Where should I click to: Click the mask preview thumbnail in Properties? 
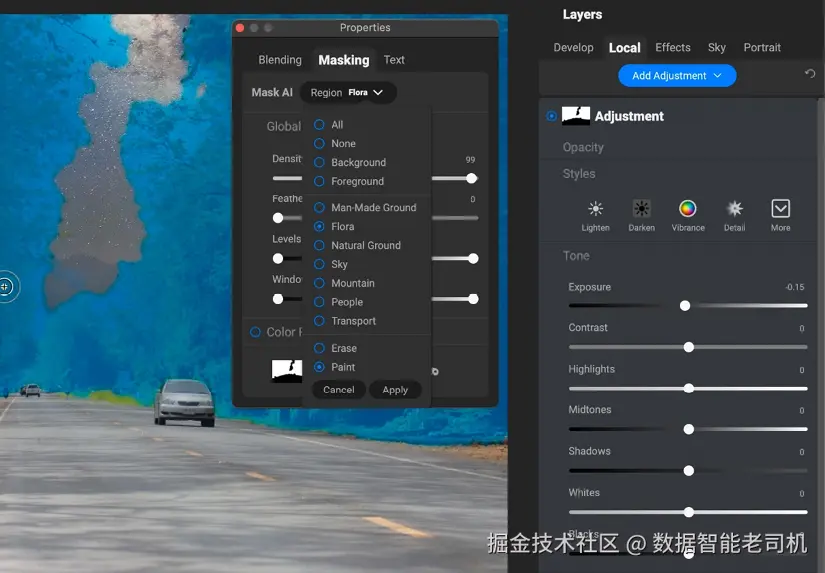pos(287,371)
